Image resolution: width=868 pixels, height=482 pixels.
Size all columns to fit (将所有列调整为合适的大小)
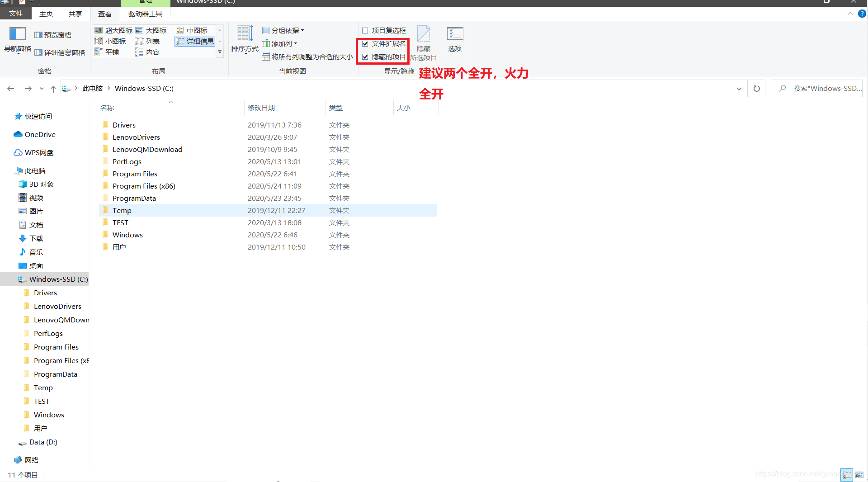[x=307, y=57]
